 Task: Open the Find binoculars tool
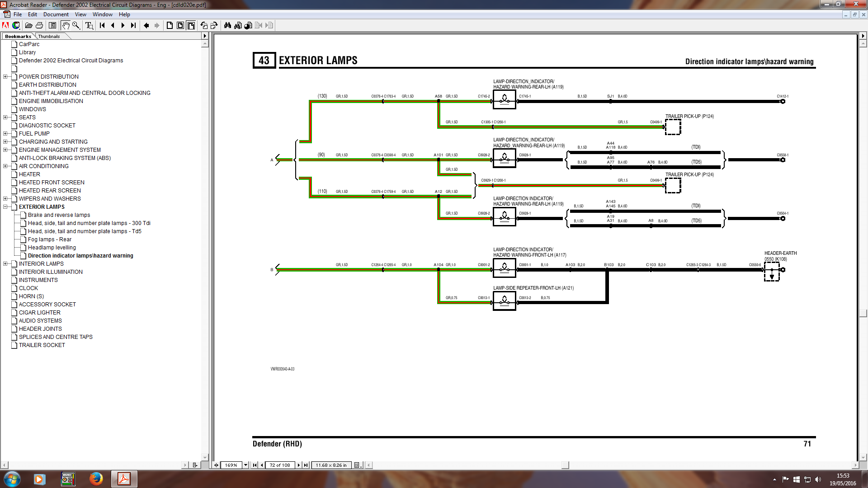click(x=227, y=25)
